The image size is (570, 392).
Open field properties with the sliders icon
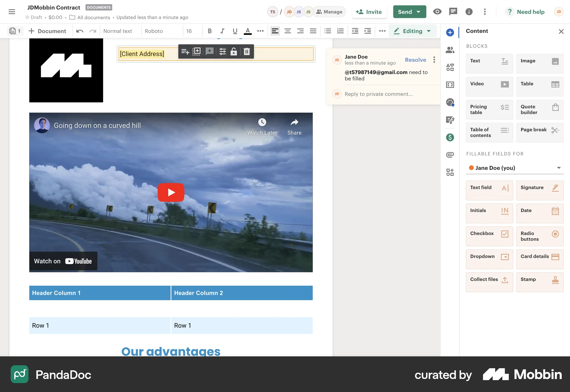tap(222, 51)
